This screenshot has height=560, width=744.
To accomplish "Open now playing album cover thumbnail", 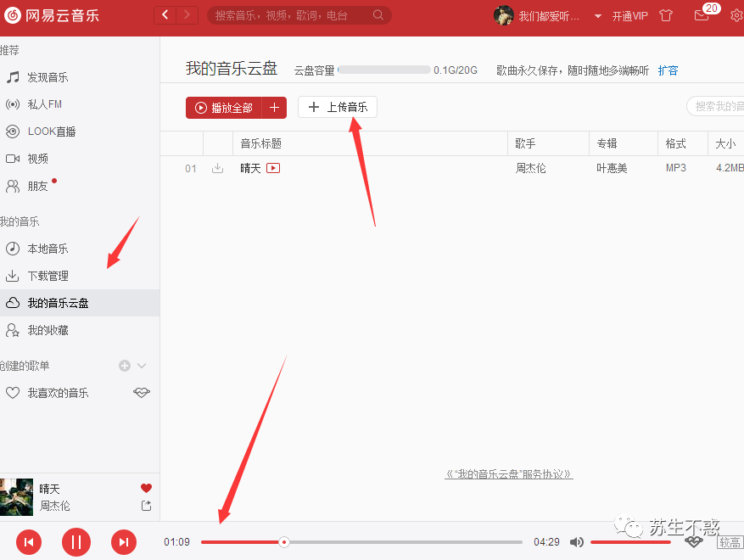I will pyautogui.click(x=17, y=497).
